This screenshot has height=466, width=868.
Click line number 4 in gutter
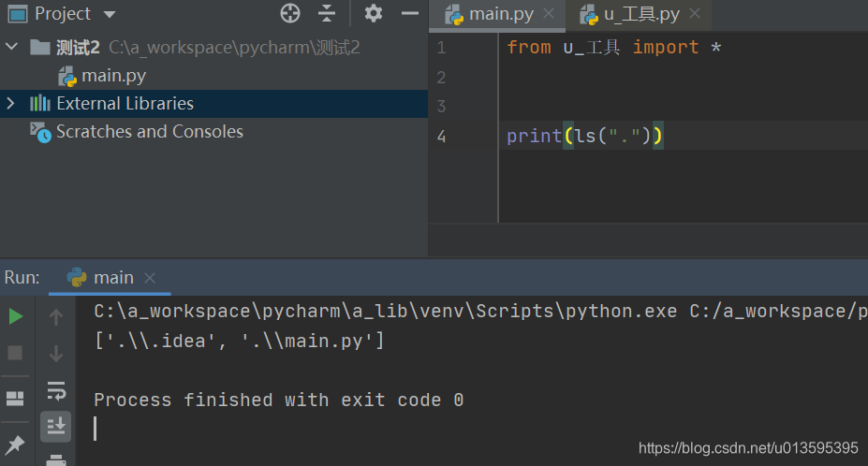441,136
